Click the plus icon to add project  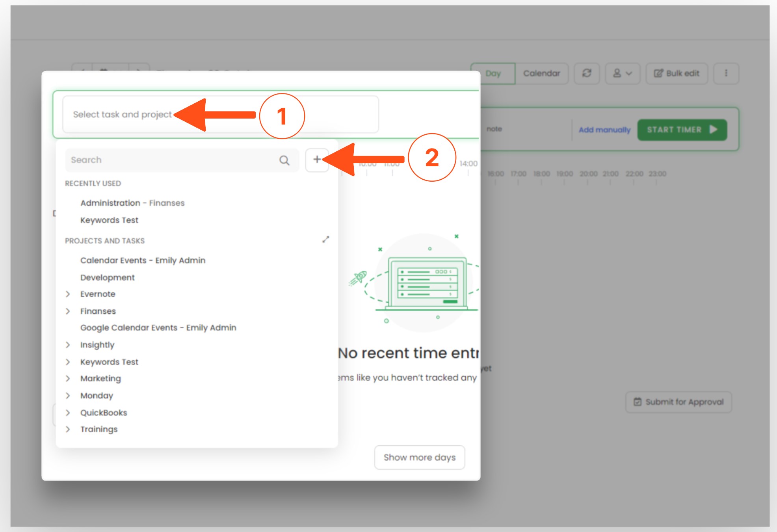click(317, 160)
